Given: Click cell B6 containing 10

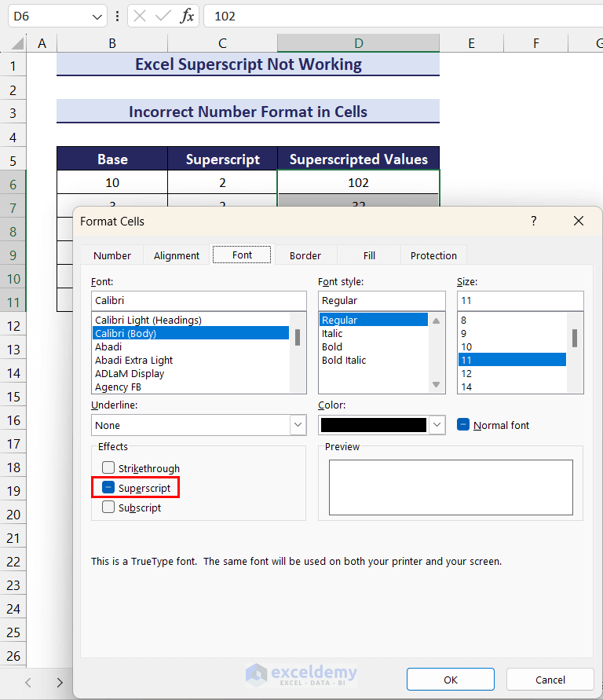Looking at the screenshot, I should click(x=112, y=182).
